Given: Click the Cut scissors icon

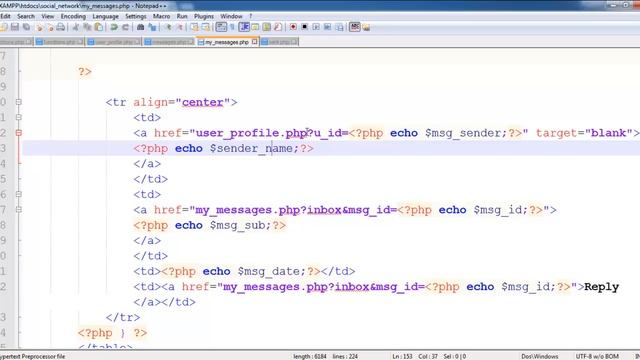Looking at the screenshot, I should coord(76,27).
